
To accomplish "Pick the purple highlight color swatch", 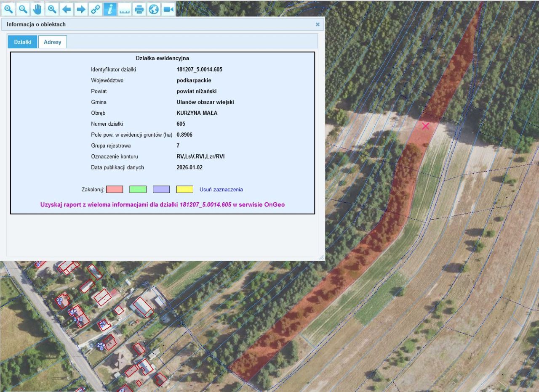I will point(161,189).
